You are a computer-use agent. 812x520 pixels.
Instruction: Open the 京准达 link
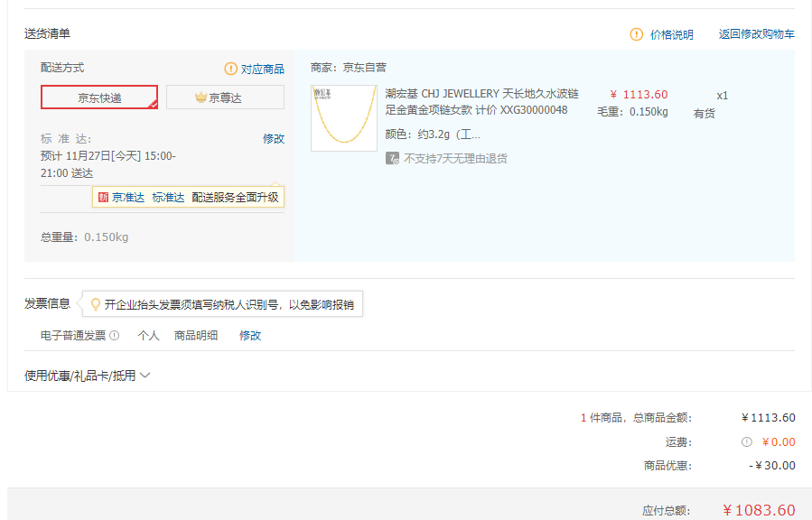pos(128,197)
